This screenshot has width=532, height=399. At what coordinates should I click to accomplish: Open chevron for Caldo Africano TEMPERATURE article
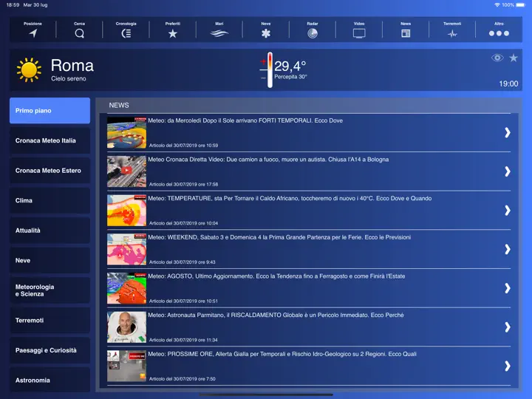(507, 211)
